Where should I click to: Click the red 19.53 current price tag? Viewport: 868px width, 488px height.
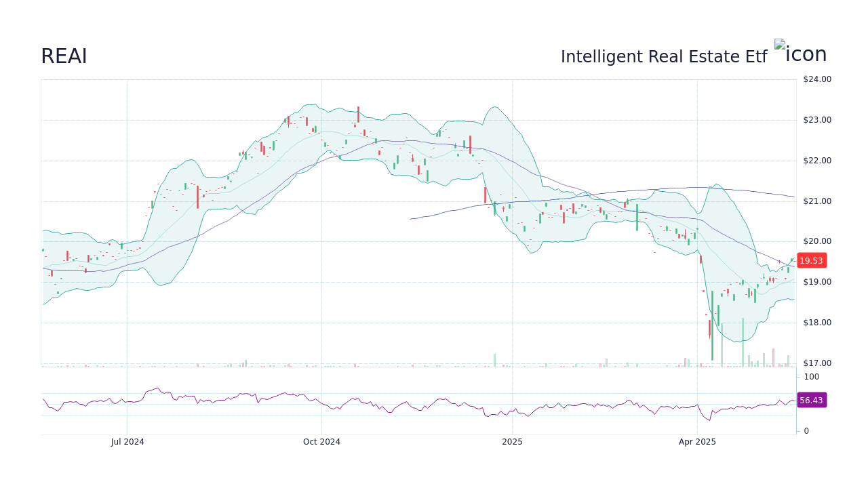pyautogui.click(x=811, y=260)
